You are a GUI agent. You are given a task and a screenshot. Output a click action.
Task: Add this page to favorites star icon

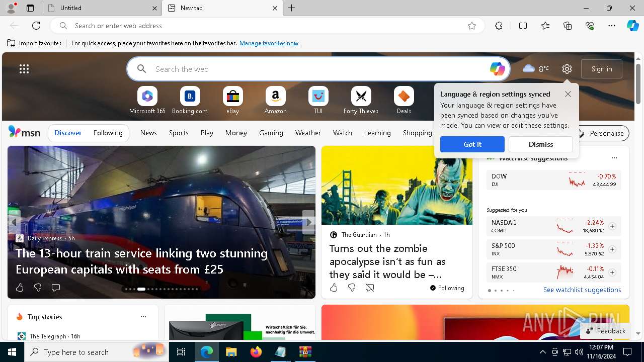point(472,26)
